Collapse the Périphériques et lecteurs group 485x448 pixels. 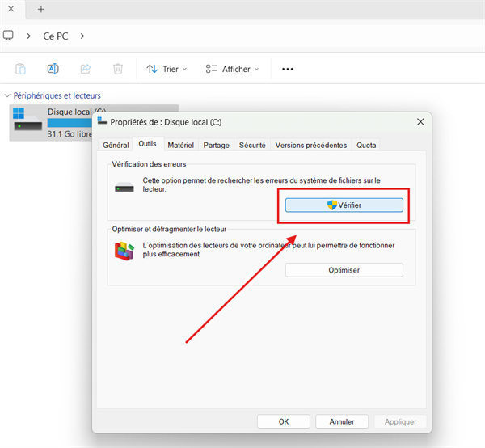pyautogui.click(x=7, y=95)
